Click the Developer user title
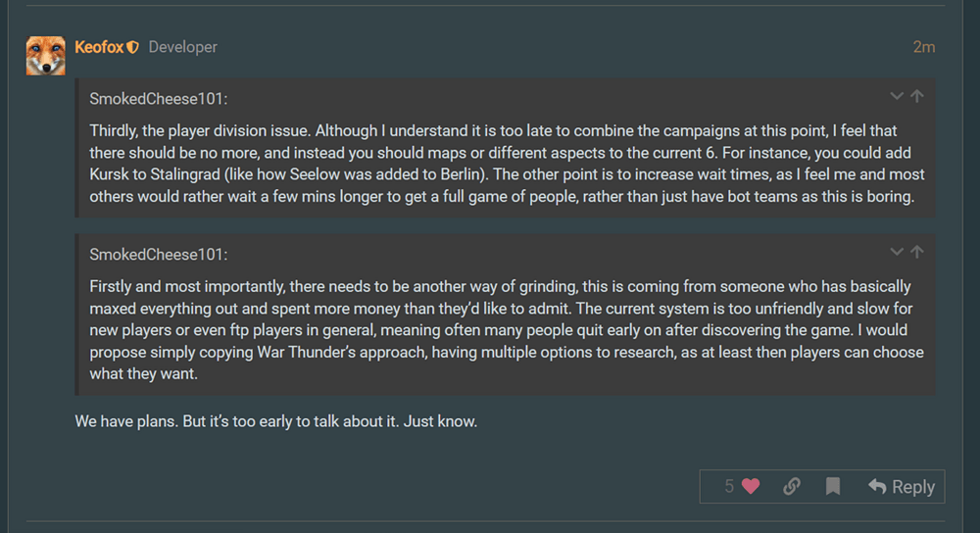980x533 pixels. (x=183, y=47)
